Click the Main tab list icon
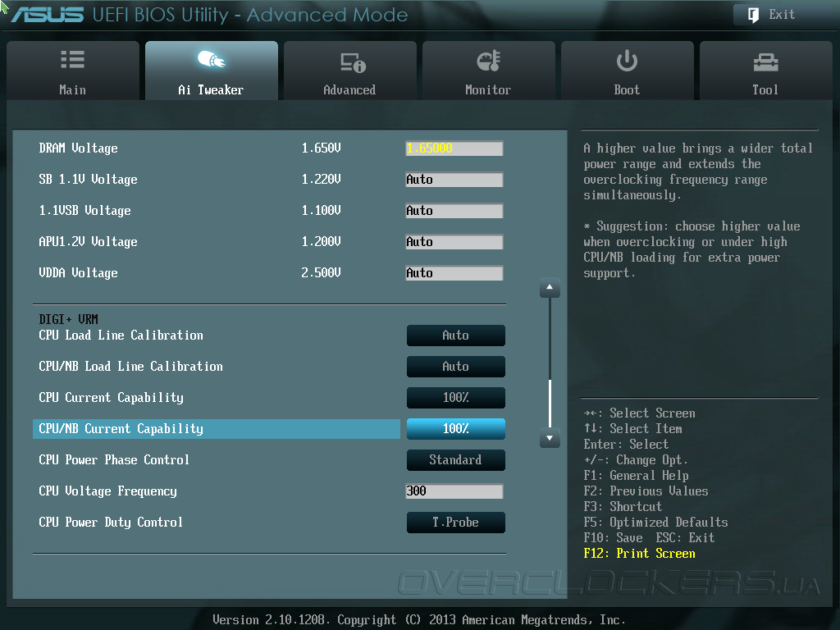 click(72, 59)
